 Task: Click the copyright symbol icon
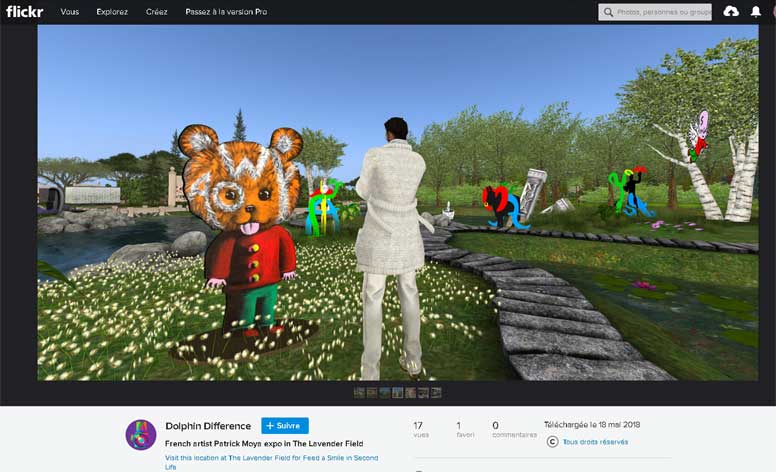click(x=553, y=441)
